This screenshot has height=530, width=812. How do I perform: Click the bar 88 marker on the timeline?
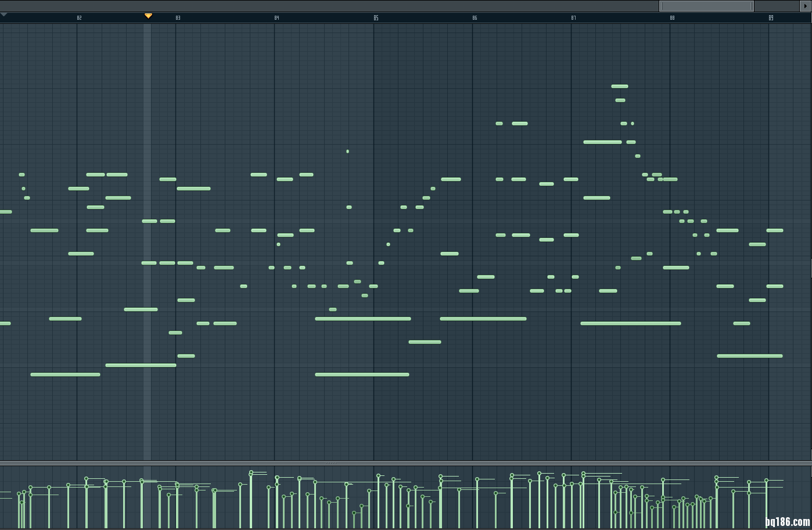(x=673, y=18)
